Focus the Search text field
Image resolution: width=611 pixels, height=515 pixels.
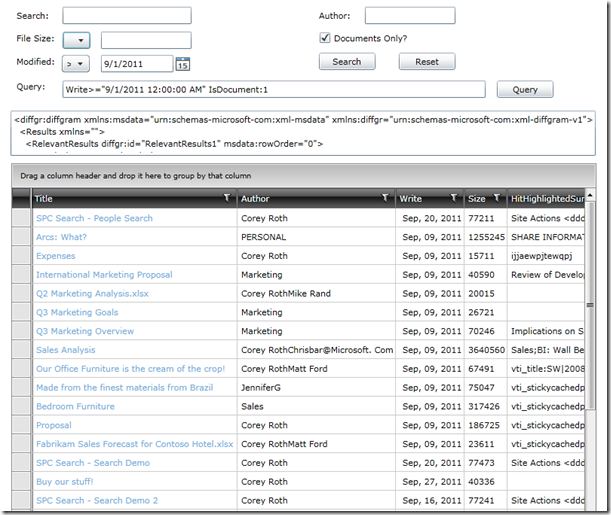127,16
